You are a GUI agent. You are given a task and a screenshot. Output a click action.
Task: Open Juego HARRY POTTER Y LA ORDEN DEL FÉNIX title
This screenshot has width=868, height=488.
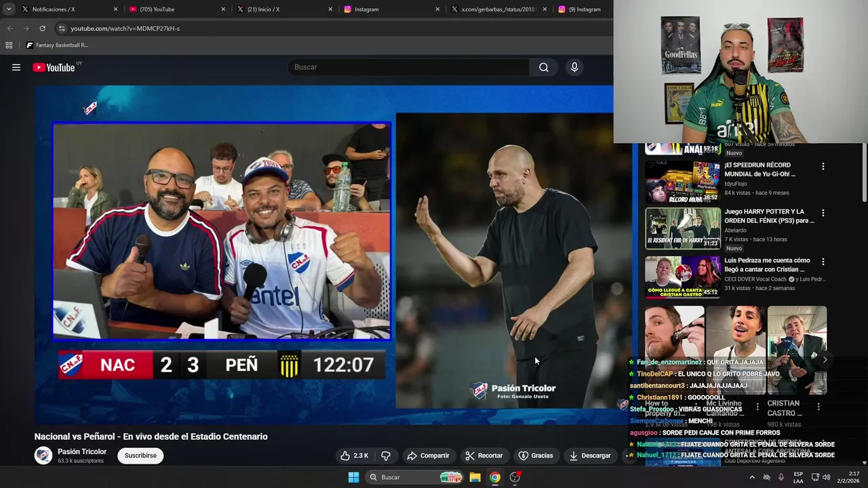pos(769,216)
